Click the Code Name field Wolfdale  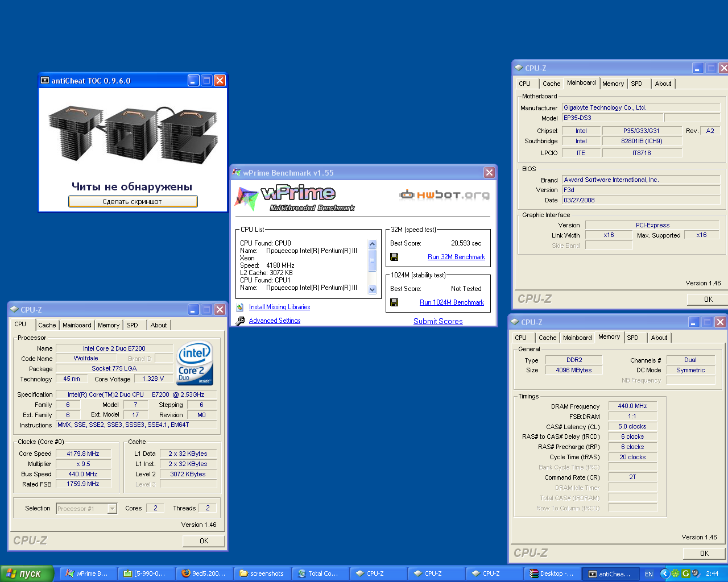(x=86, y=358)
